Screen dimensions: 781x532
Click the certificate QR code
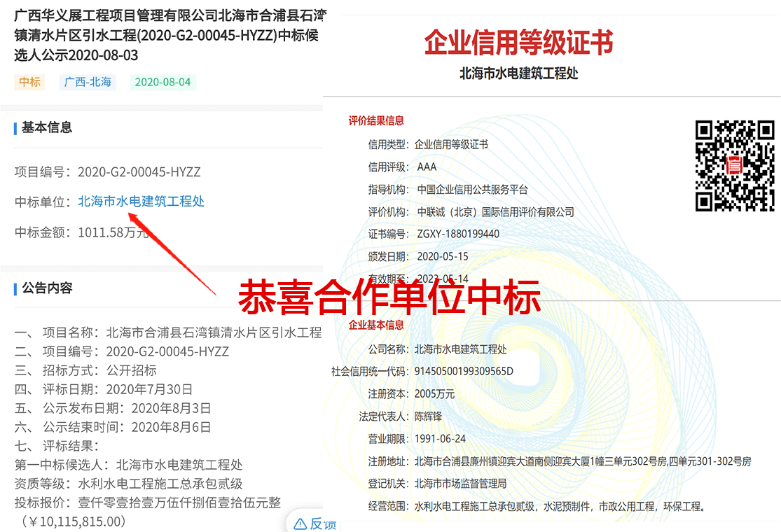pos(735,166)
